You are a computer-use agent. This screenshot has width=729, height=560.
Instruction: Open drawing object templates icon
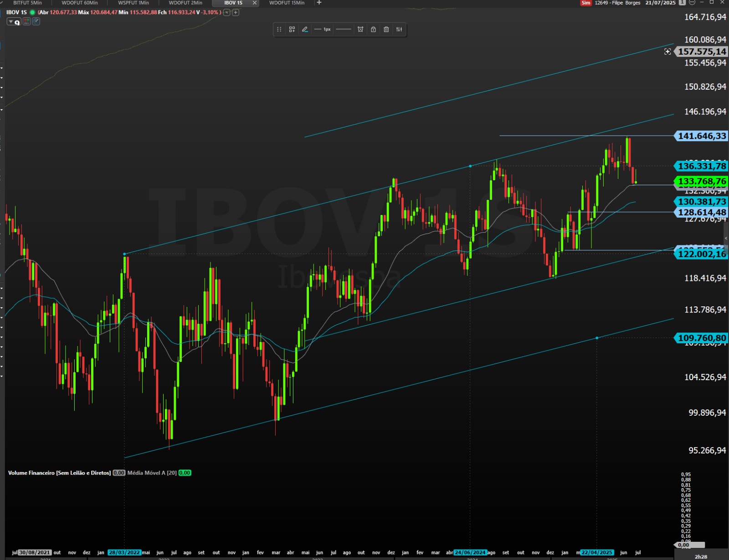click(x=292, y=29)
